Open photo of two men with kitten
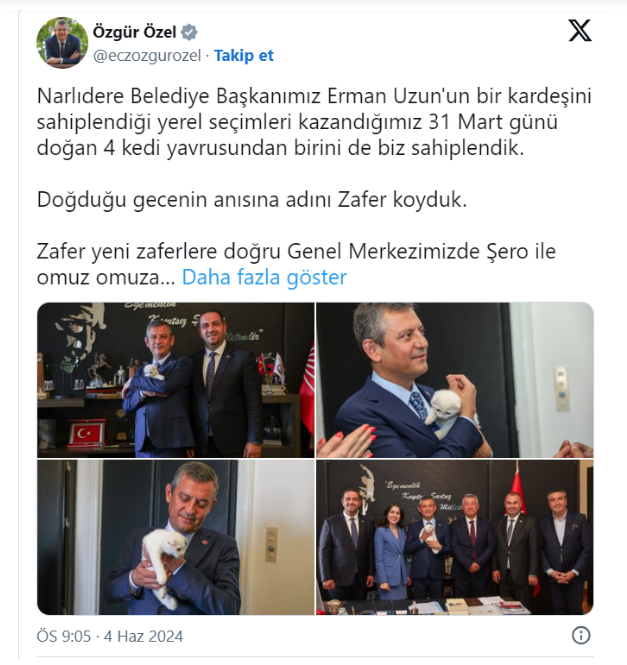627x665 pixels. (x=176, y=380)
